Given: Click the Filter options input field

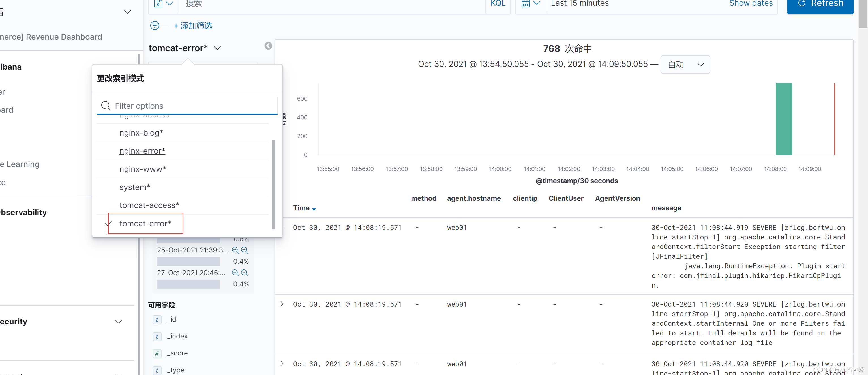Looking at the screenshot, I should pyautogui.click(x=187, y=106).
